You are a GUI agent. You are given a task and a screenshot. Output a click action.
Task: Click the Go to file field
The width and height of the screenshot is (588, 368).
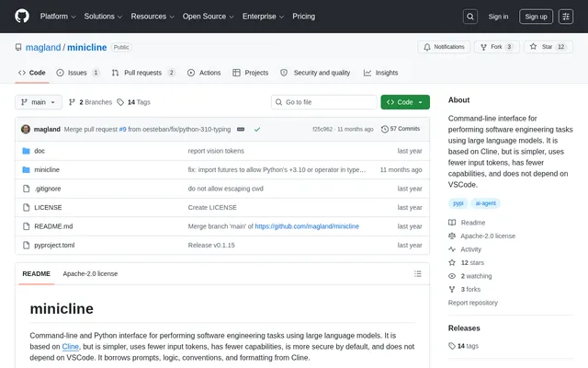point(324,102)
